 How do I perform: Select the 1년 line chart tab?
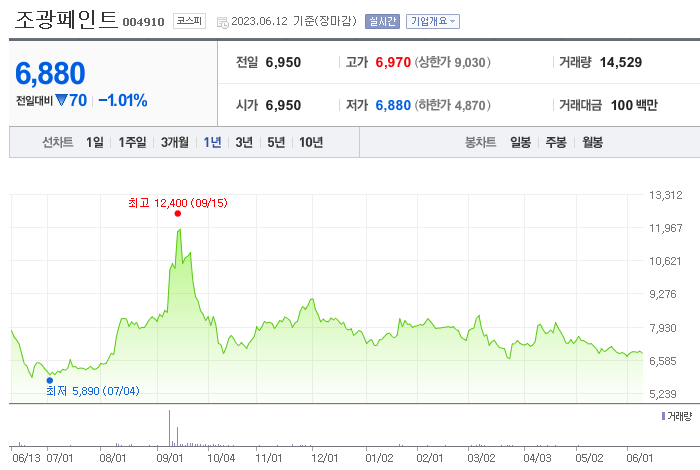(x=212, y=142)
